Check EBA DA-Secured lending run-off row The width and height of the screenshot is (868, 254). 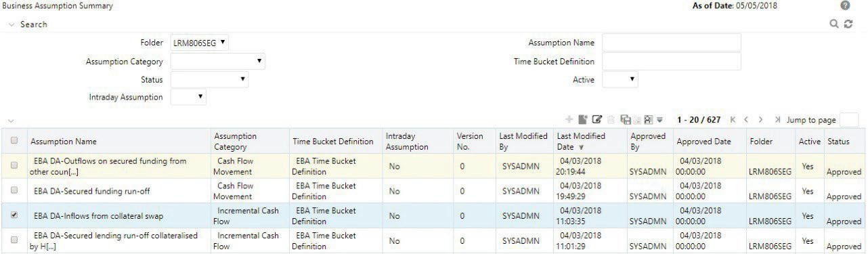[14, 240]
